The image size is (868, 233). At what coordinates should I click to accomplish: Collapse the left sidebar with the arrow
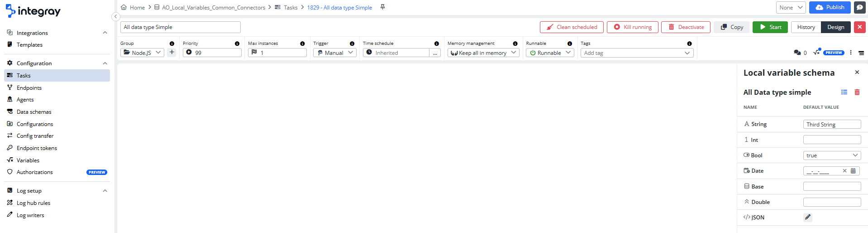tap(115, 17)
